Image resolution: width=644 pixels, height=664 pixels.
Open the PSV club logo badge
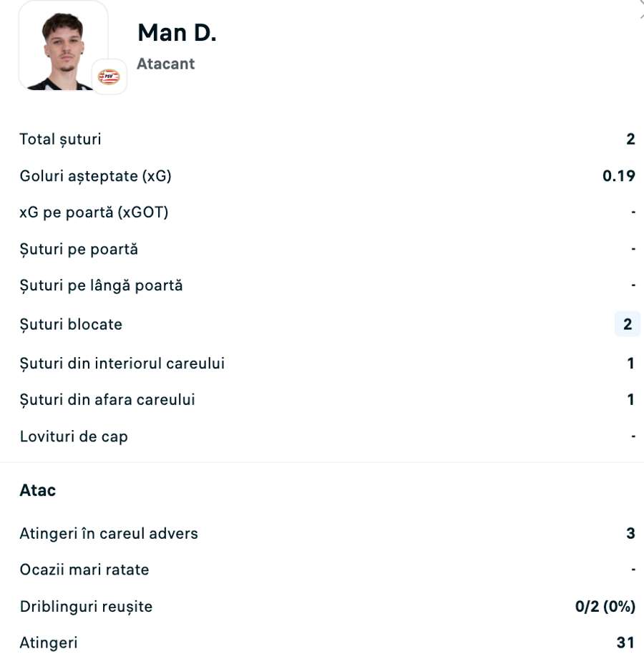point(109,77)
